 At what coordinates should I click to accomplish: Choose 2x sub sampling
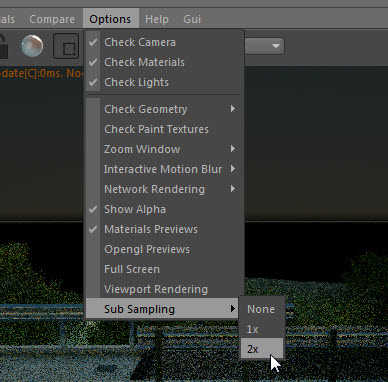pyautogui.click(x=262, y=349)
